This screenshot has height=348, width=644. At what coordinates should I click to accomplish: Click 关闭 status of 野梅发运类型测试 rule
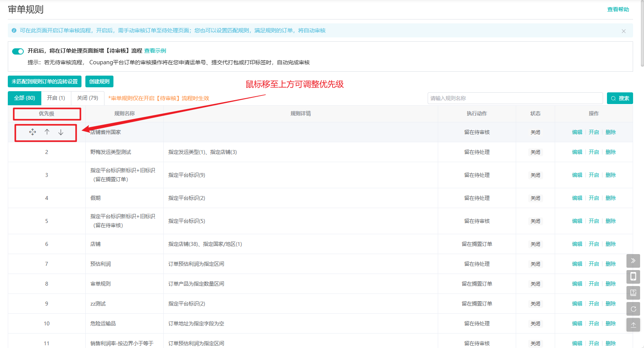(x=535, y=152)
